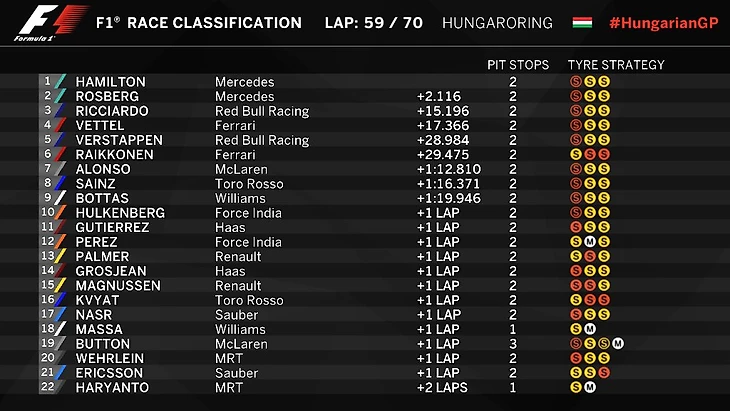Click the yellow Renault stripe beside Palmer
The height and width of the screenshot is (411, 730).
coord(60,256)
